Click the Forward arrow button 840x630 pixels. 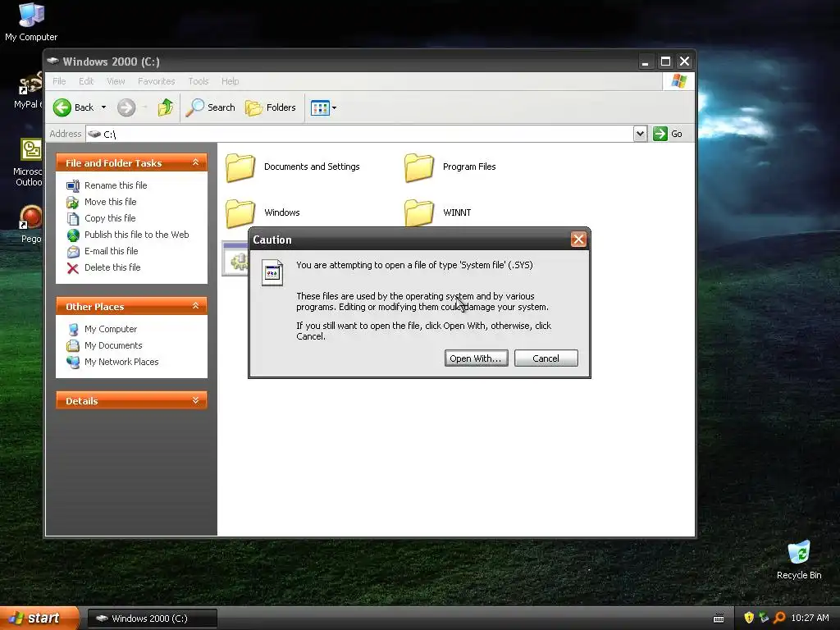click(x=126, y=107)
